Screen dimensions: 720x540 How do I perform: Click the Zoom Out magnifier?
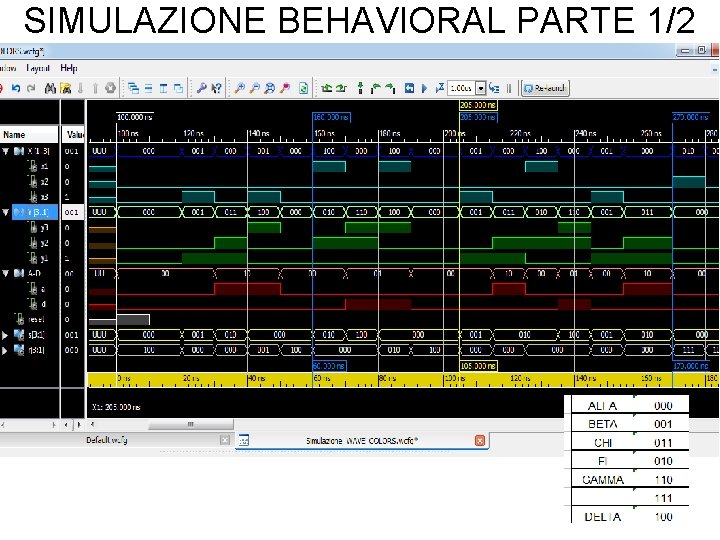[x=254, y=88]
